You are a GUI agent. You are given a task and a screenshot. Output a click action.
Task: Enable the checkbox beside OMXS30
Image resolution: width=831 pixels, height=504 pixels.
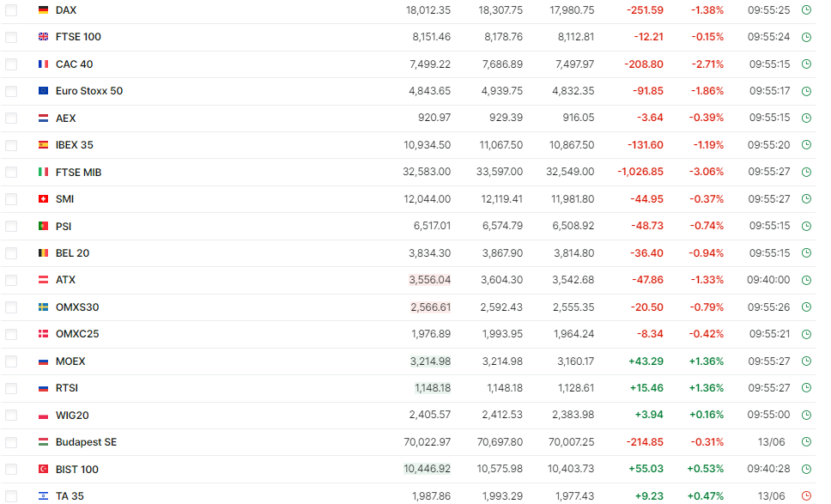(11, 307)
